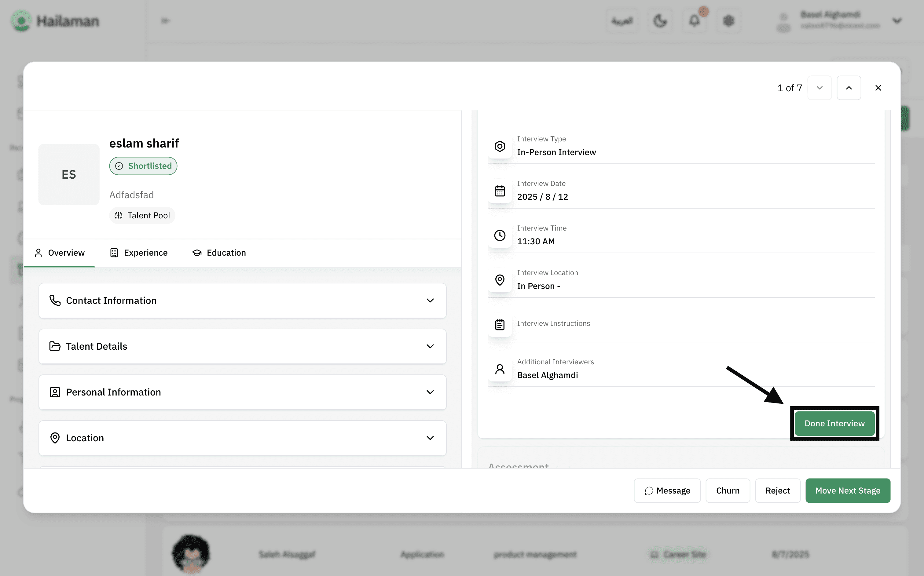This screenshot has width=924, height=576.
Task: Expand the Contact Information section
Action: 242,300
